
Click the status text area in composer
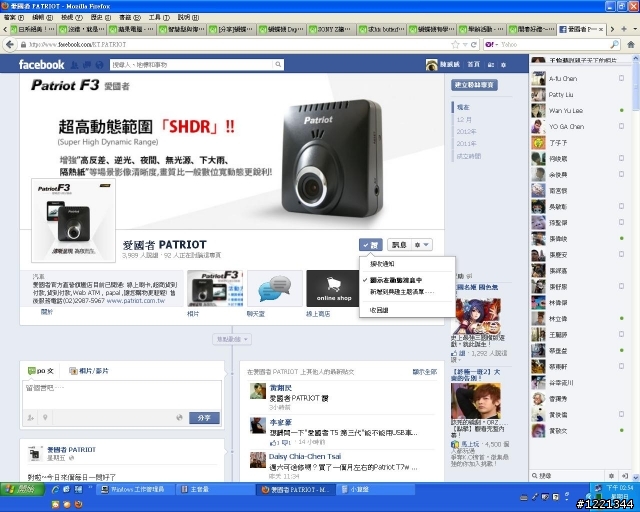pyautogui.click(x=122, y=394)
